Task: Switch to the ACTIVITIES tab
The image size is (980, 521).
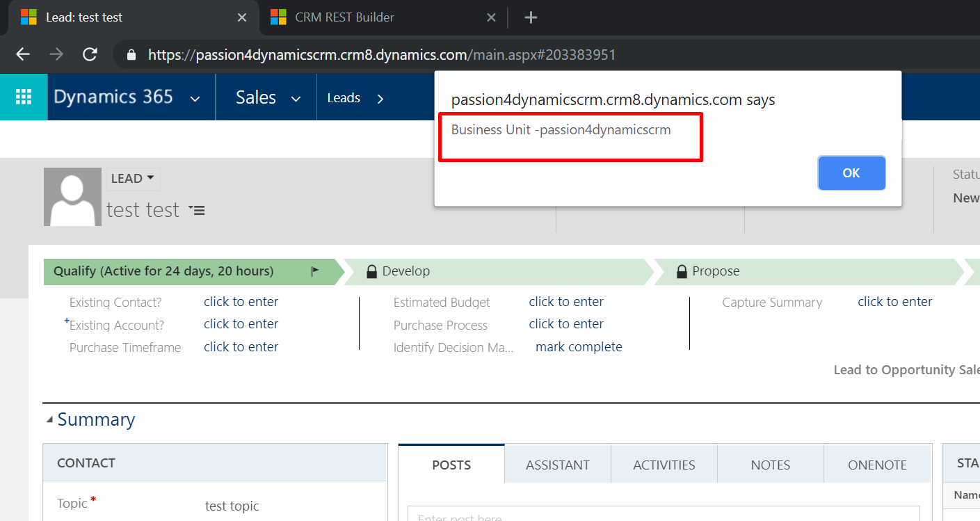Action: [664, 465]
